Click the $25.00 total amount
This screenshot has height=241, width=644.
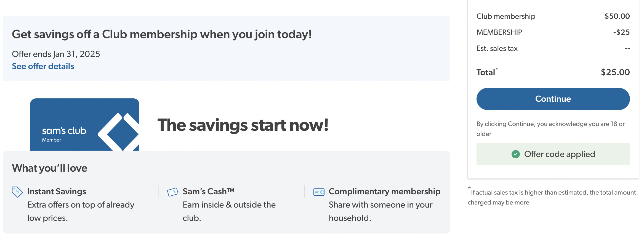click(x=615, y=72)
